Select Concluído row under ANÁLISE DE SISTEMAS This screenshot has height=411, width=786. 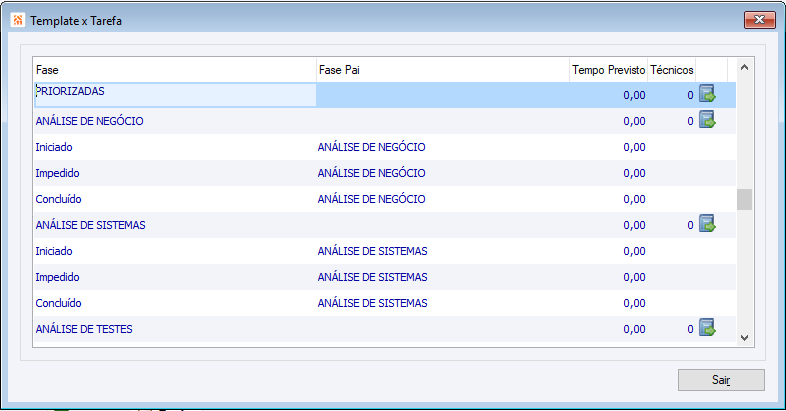pyautogui.click(x=384, y=303)
